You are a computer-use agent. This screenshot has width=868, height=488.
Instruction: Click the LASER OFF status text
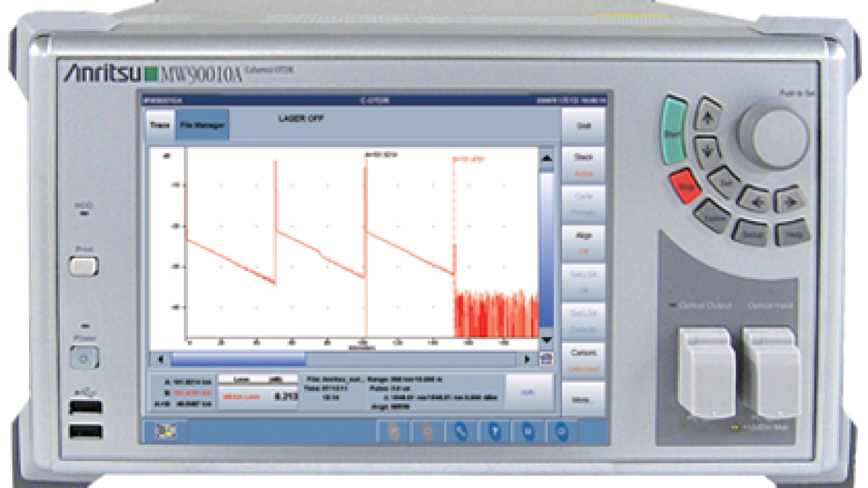point(300,118)
